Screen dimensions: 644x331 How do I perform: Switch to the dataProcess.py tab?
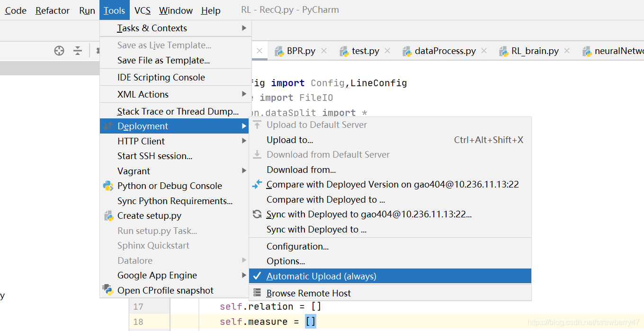coord(445,51)
